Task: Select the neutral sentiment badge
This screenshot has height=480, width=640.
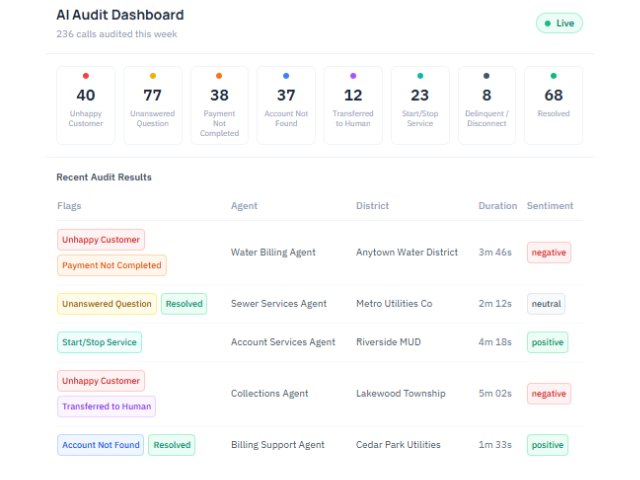Action: pos(546,304)
